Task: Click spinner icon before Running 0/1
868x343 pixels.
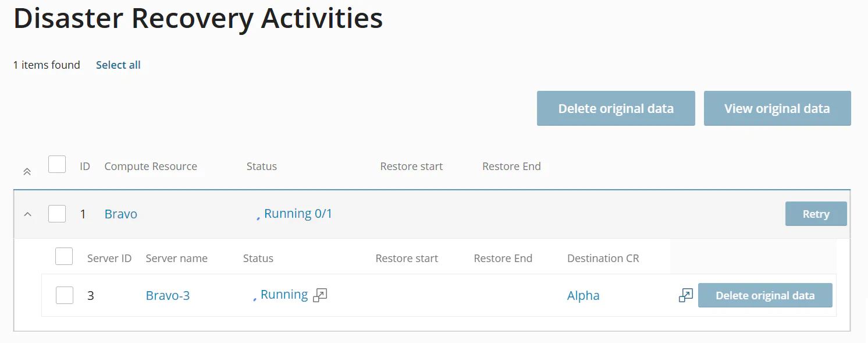Action: tap(258, 217)
